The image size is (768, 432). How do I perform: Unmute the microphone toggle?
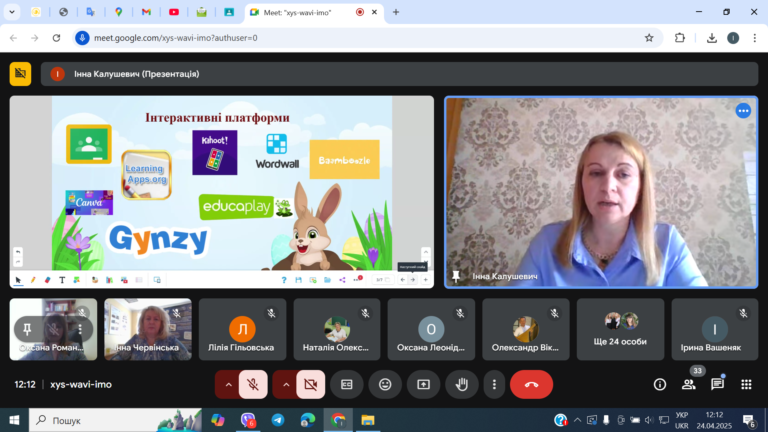253,384
